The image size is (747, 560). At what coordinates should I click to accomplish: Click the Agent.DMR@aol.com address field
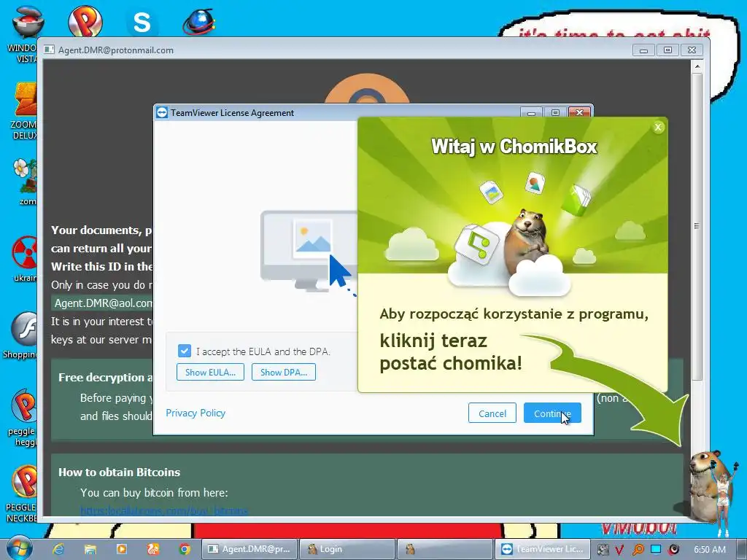[102, 303]
